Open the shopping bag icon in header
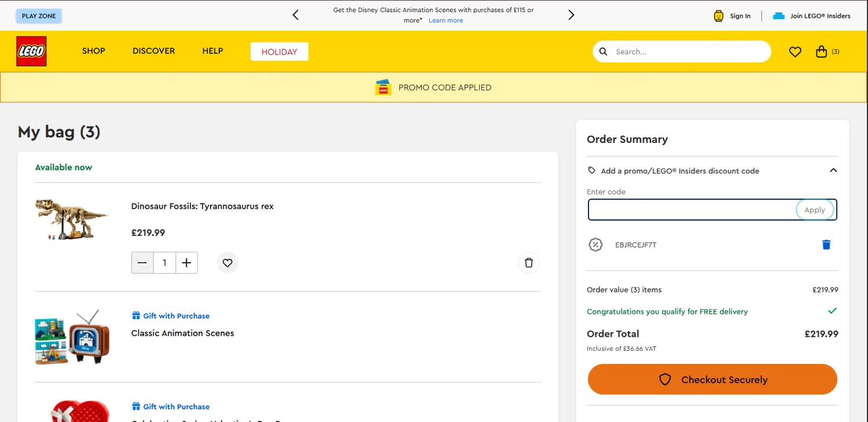Viewport: 868px width, 422px height. (x=821, y=52)
